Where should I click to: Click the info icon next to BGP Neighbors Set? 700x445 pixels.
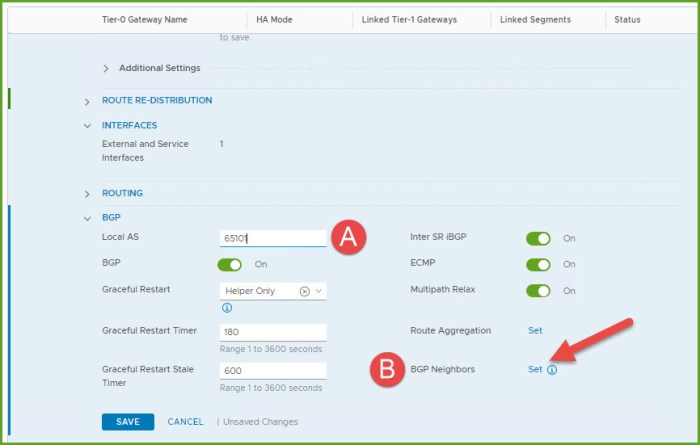tap(552, 370)
